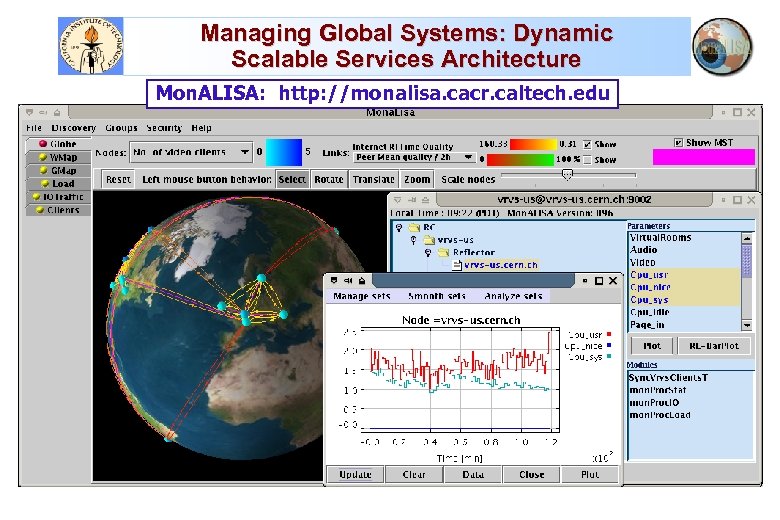The height and width of the screenshot is (520, 780).
Task: Click the Data button in the chart window
Action: pos(473,475)
